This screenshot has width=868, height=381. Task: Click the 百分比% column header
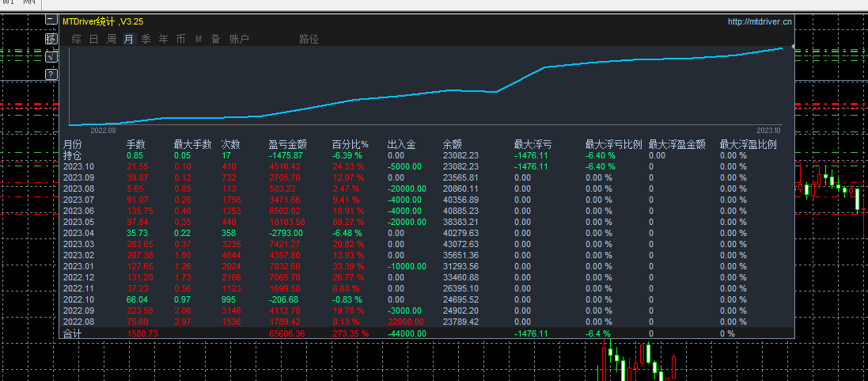pos(351,144)
